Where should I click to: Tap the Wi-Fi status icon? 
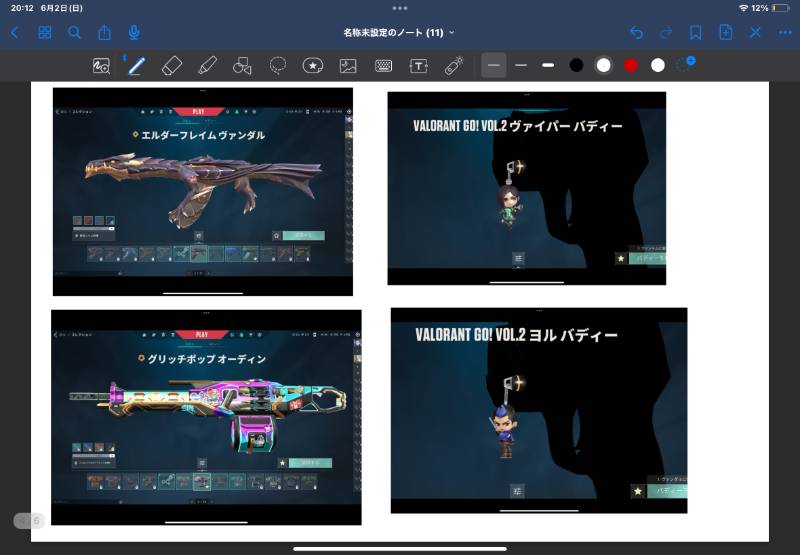[x=743, y=8]
